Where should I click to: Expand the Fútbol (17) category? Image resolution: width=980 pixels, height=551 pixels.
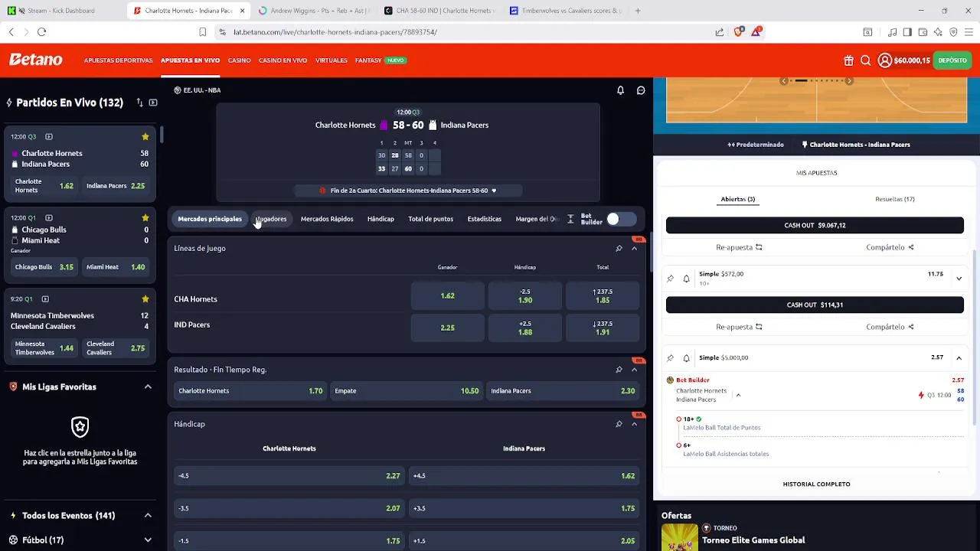coord(148,540)
